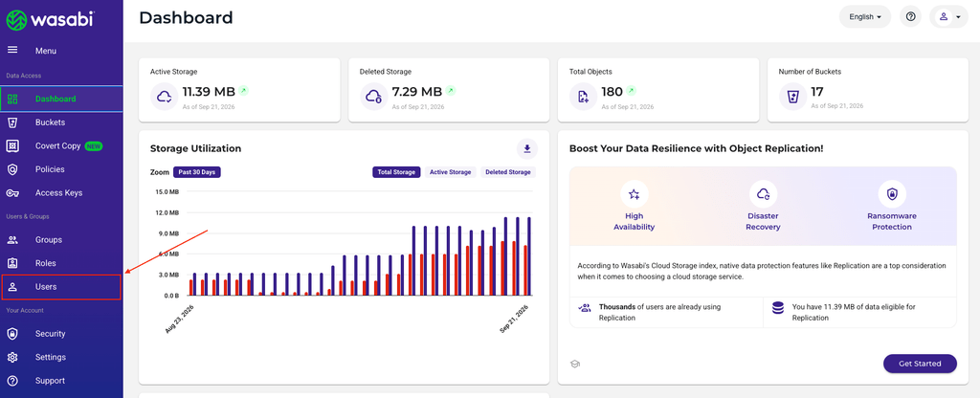Click the Sep 21, 2026 axis label
The image size is (980, 398).
[514, 319]
